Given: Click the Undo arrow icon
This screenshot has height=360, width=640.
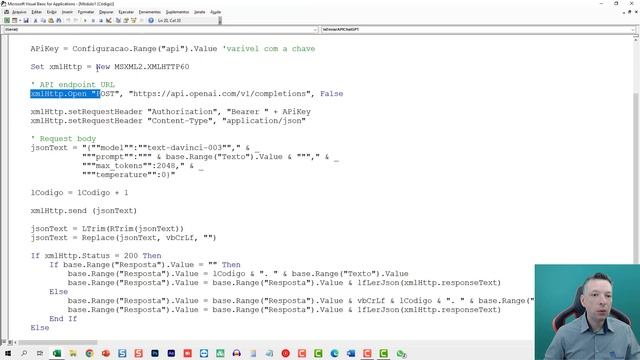Looking at the screenshot, I should point(68,20).
